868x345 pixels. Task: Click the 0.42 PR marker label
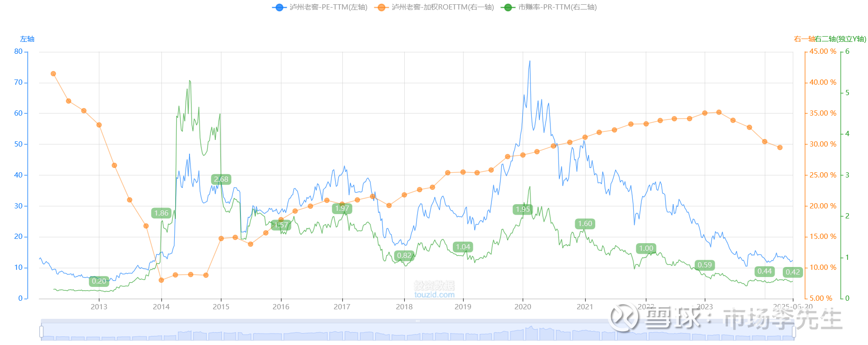click(x=793, y=272)
